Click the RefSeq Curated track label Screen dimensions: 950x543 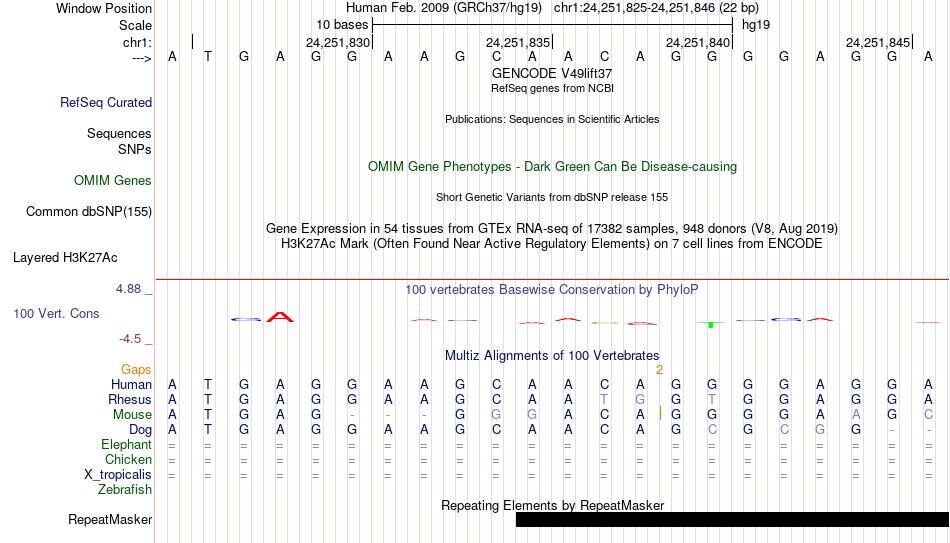pos(106,102)
